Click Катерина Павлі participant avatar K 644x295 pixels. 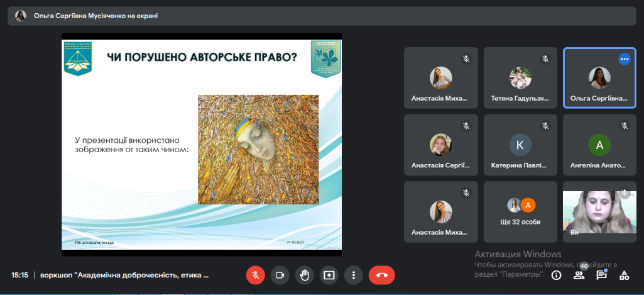coord(520,145)
